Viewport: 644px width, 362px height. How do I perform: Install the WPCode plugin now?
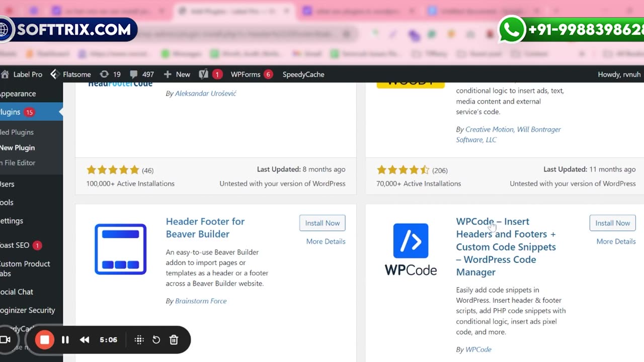coord(612,223)
